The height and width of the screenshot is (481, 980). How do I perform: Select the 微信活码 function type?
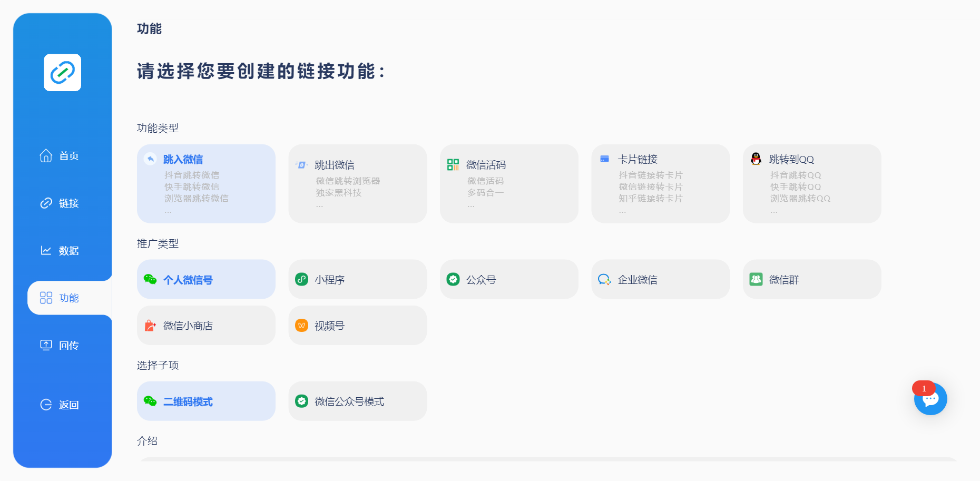click(509, 184)
